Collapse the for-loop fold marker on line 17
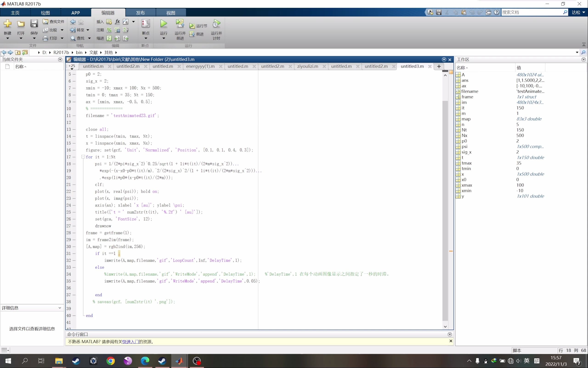This screenshot has height=368, width=588. [x=83, y=157]
